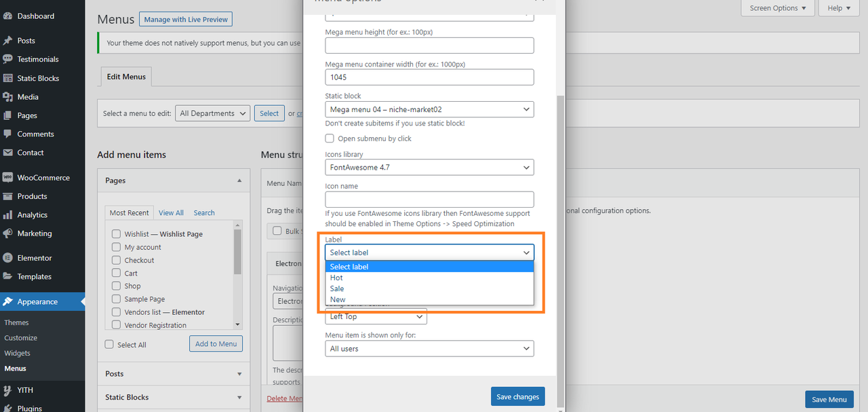The height and width of the screenshot is (412, 868).
Task: Open the Left Top background position dropdown
Action: click(x=376, y=316)
